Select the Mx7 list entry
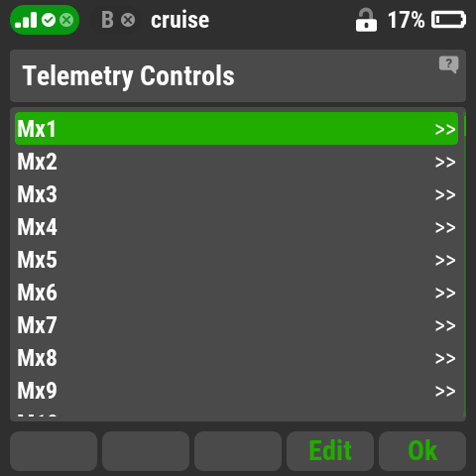 pyautogui.click(x=236, y=325)
